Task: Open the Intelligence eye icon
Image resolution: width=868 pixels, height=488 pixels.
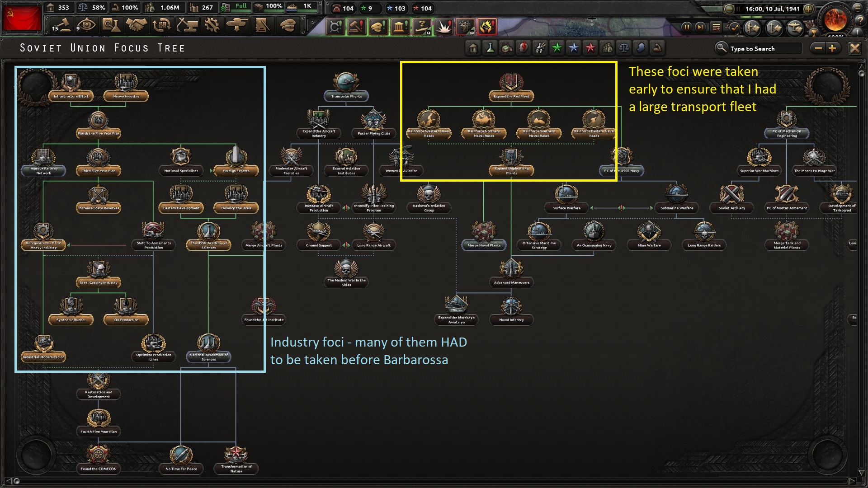Action: 86,25
